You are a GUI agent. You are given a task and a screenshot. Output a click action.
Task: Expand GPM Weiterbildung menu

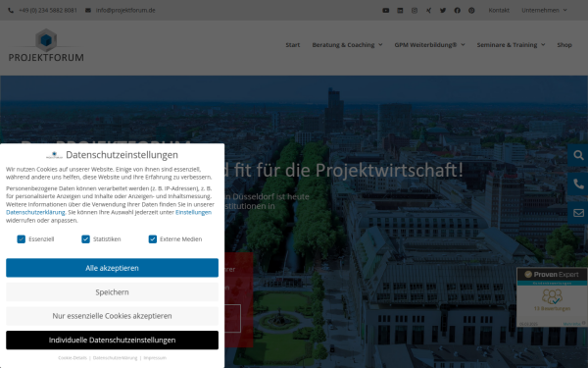click(429, 45)
